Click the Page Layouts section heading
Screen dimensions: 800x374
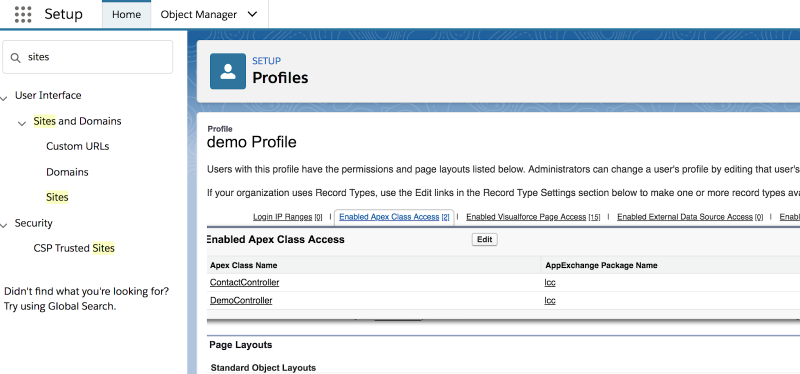tap(241, 345)
